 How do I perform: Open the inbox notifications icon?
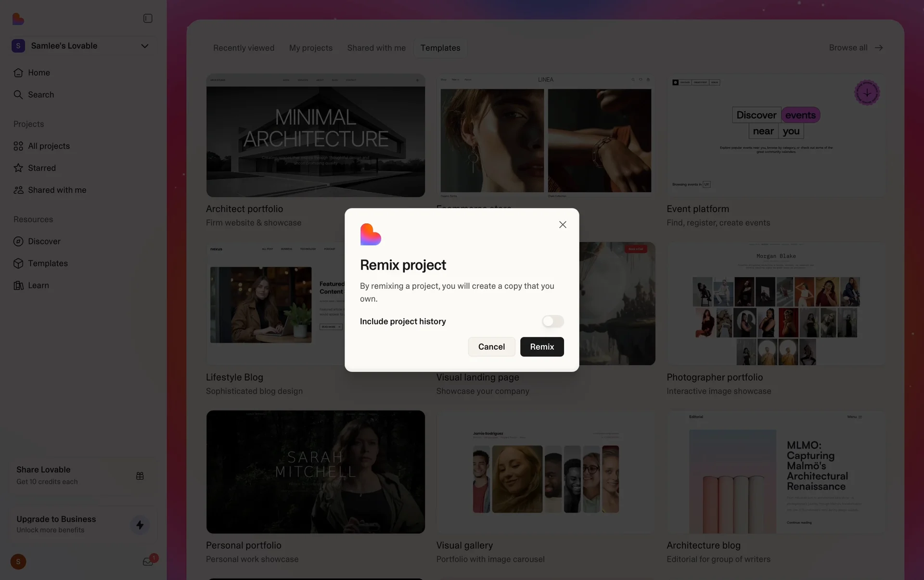[x=148, y=562]
